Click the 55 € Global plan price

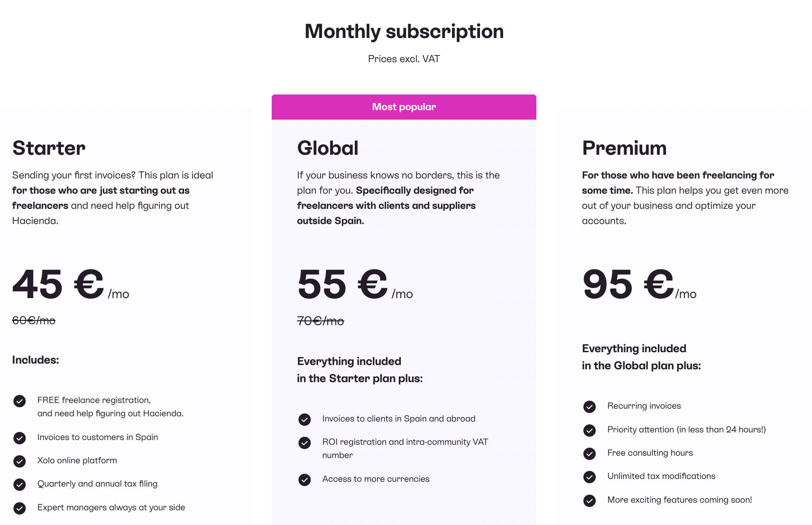355,284
